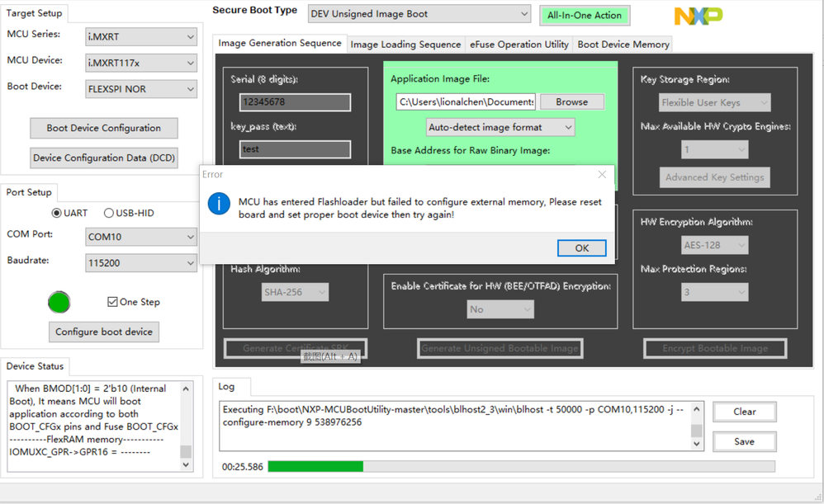Open the Auto-detect image format dropdown
Screen dimensions: 824x504
pos(500,127)
